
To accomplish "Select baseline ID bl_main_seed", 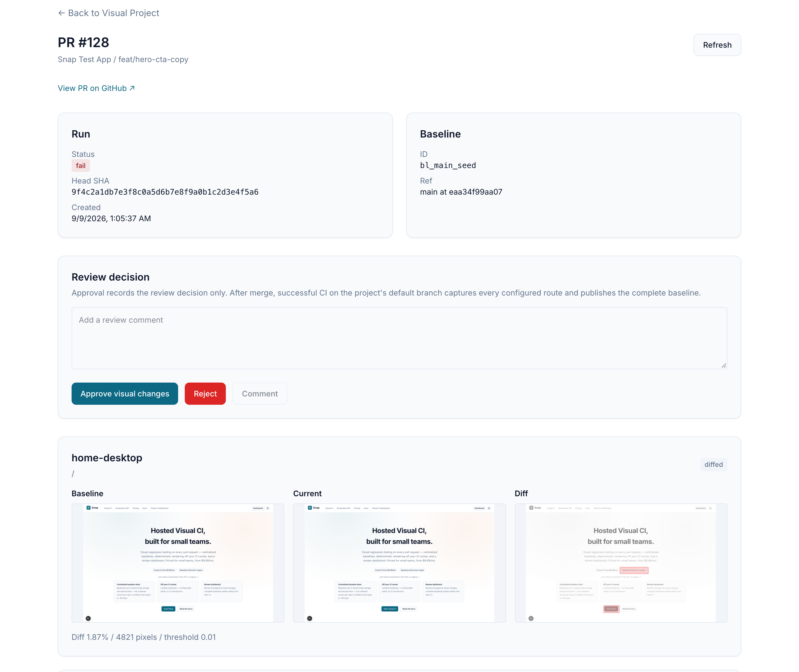I will [x=448, y=165].
